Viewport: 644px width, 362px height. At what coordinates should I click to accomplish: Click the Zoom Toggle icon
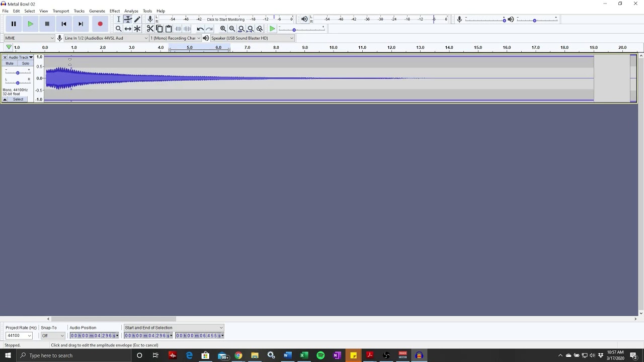coord(260,29)
